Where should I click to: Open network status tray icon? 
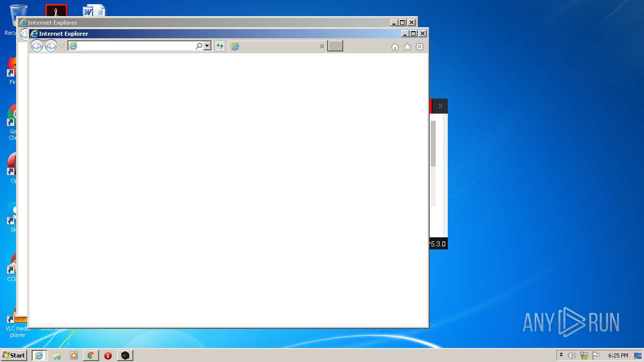(584, 355)
